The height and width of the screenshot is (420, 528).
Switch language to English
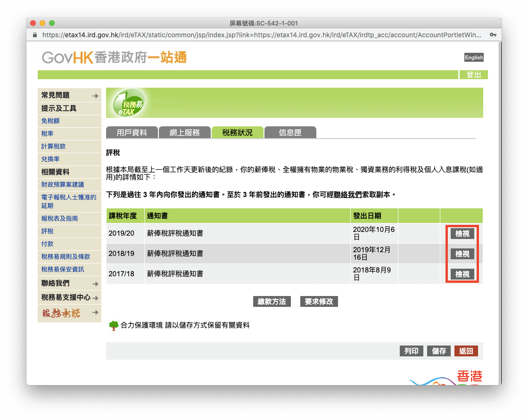point(474,58)
